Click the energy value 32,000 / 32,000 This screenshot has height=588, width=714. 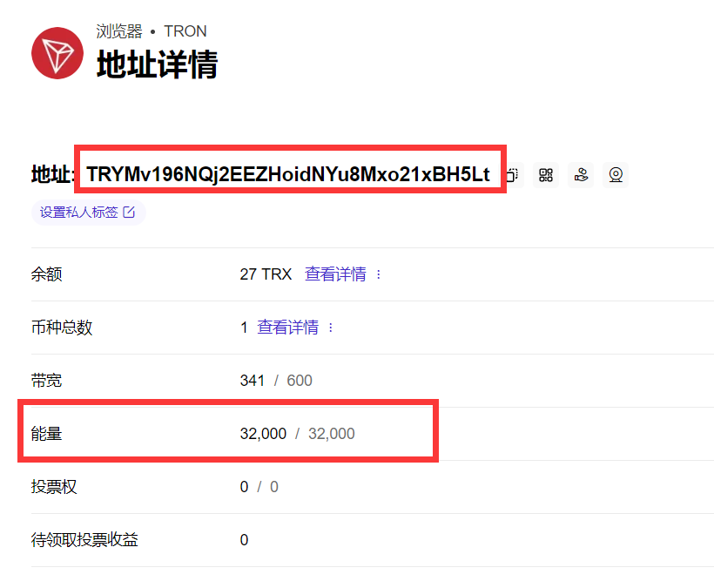[x=297, y=434]
